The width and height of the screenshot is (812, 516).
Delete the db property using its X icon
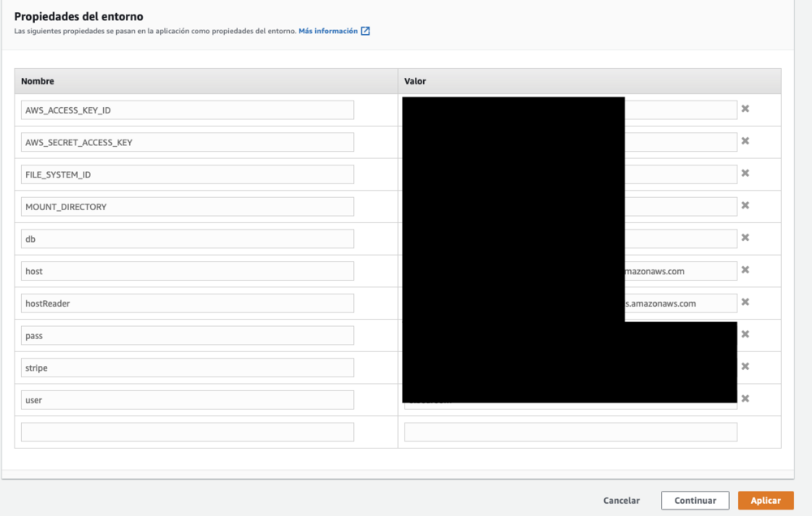click(x=745, y=239)
